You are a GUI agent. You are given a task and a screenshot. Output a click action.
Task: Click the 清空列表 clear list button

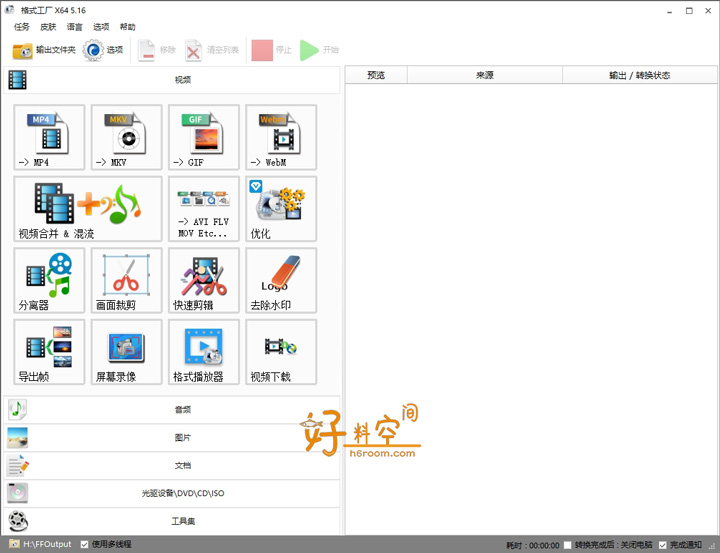click(x=212, y=50)
